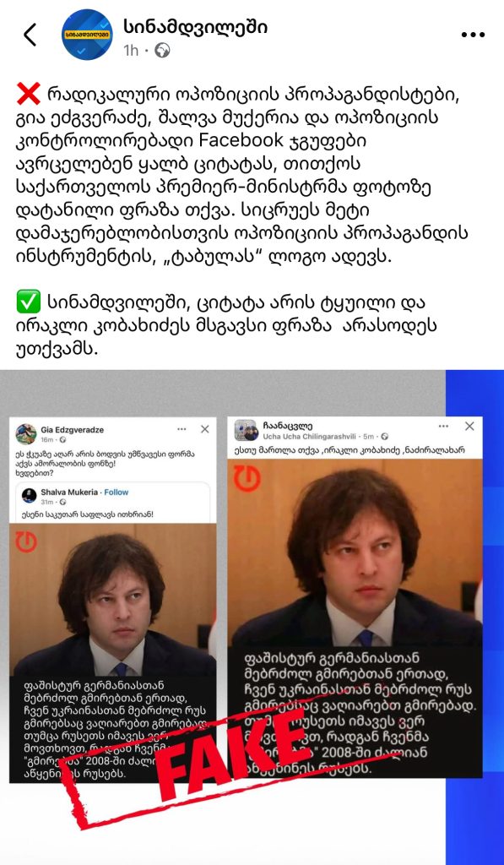The height and width of the screenshot is (865, 504).
Task: Tap the public globe privacy icon
Action: click(162, 51)
